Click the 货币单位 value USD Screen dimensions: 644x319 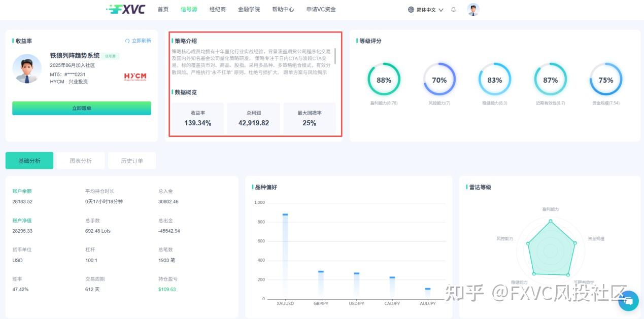tap(17, 260)
